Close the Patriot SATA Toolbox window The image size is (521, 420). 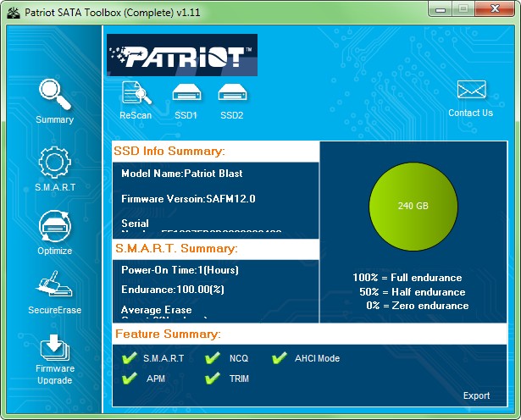tap(495, 9)
